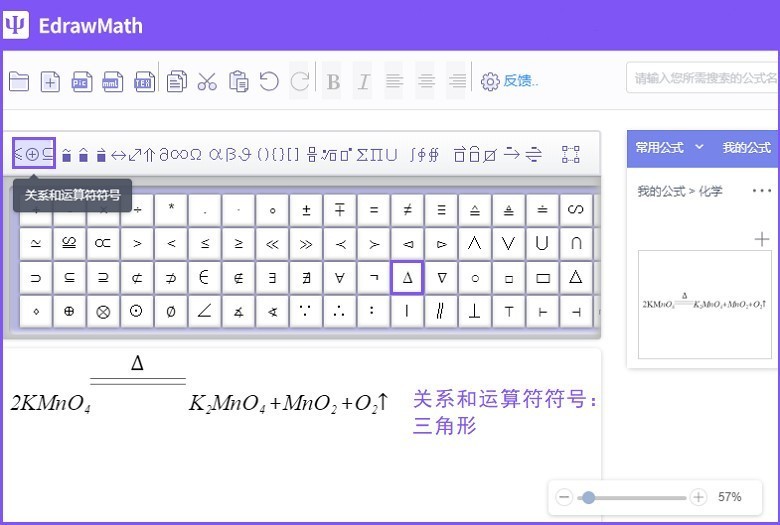Insert the element-of ∈ symbol
Screen dimensions: 780x525
click(x=205, y=277)
